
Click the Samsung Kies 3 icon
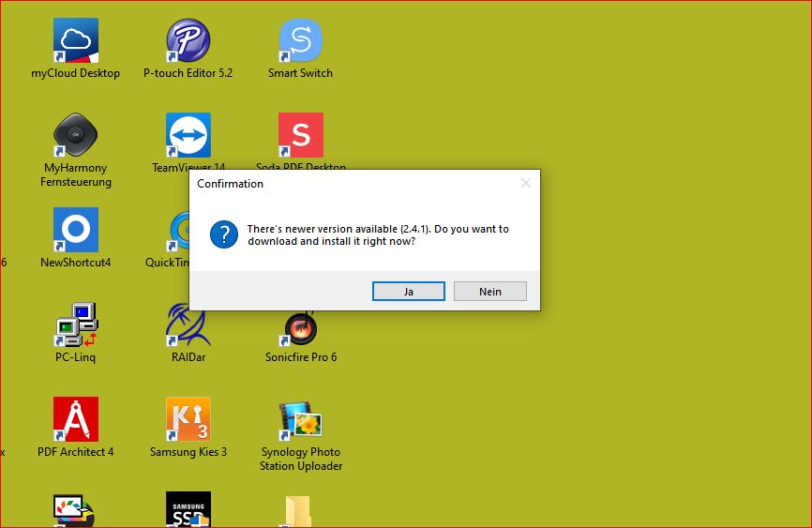[188, 420]
